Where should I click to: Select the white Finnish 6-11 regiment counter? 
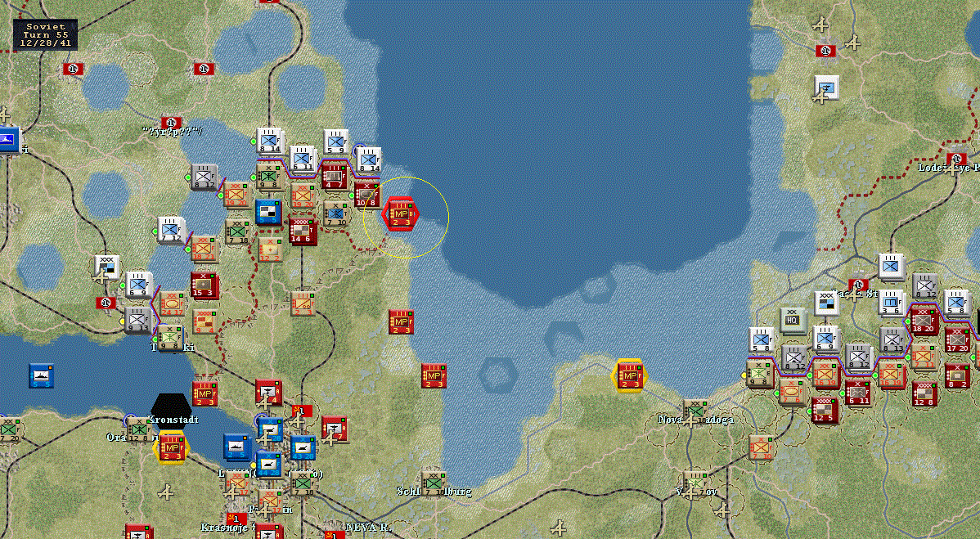coord(303,159)
